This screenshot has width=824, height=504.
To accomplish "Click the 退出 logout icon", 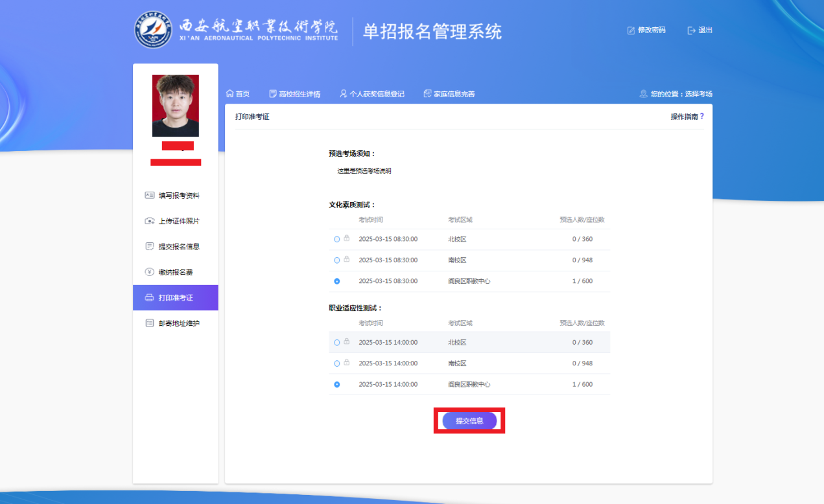I will (x=691, y=30).
